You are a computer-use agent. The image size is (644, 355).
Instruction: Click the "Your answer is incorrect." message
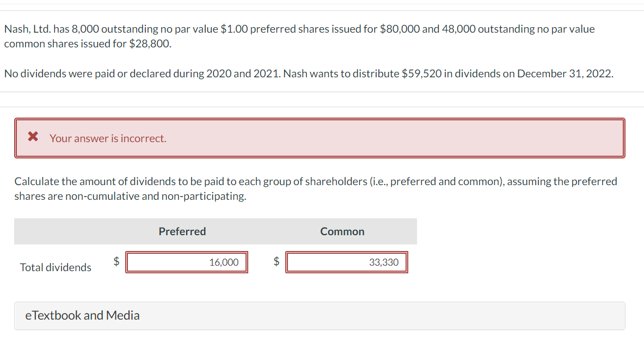(x=108, y=138)
